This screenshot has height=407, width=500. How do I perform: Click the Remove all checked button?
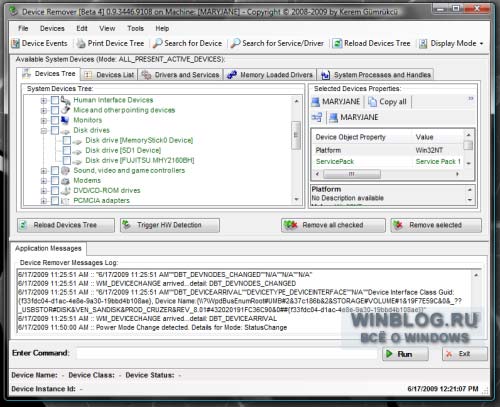pos(333,225)
